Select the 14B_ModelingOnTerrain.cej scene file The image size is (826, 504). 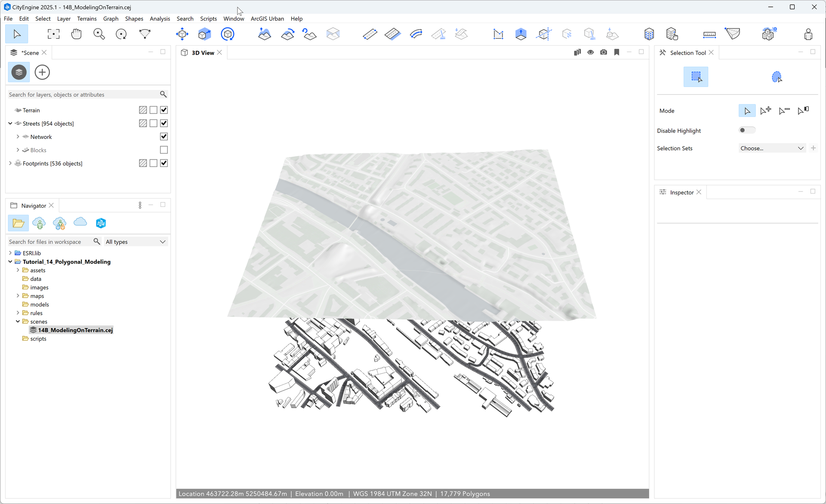click(75, 330)
